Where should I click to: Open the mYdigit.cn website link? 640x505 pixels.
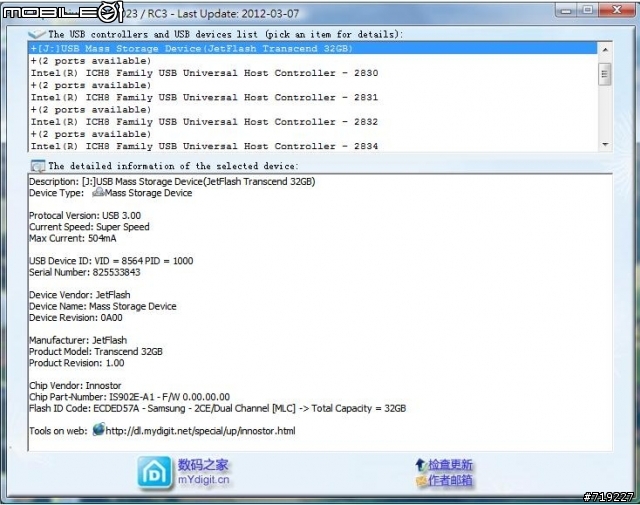[x=203, y=479]
